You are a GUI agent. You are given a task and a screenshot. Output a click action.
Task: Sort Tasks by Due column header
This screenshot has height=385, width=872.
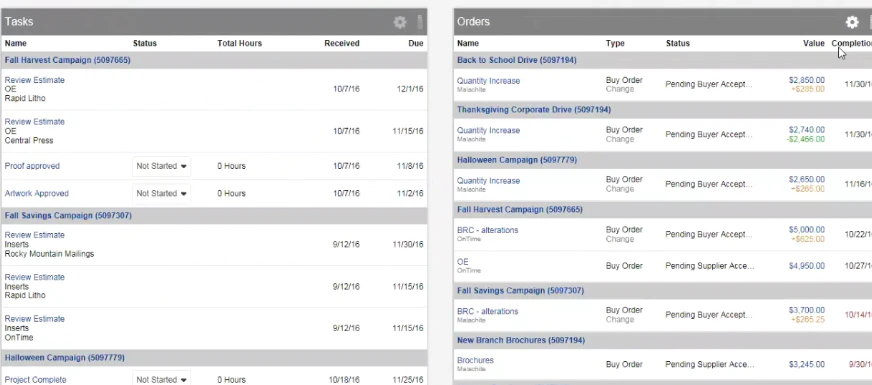(x=415, y=43)
